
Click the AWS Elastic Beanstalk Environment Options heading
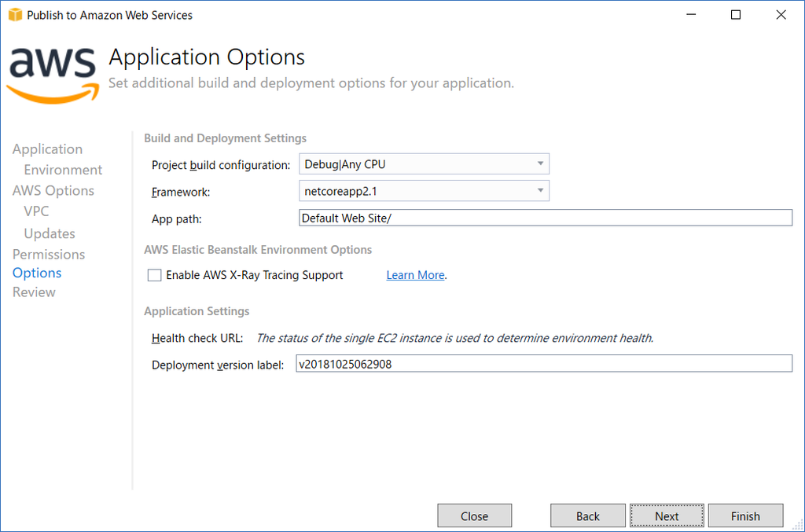pyautogui.click(x=258, y=250)
